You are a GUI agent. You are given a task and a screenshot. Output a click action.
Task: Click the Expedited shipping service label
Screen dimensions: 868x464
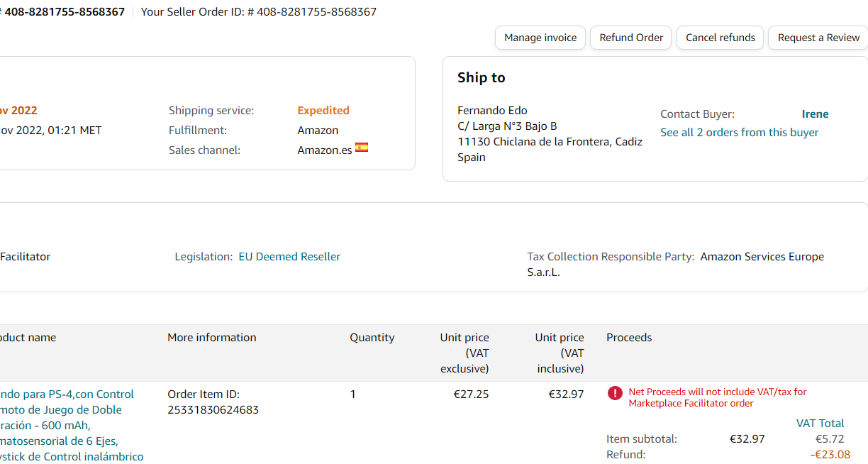coord(323,111)
